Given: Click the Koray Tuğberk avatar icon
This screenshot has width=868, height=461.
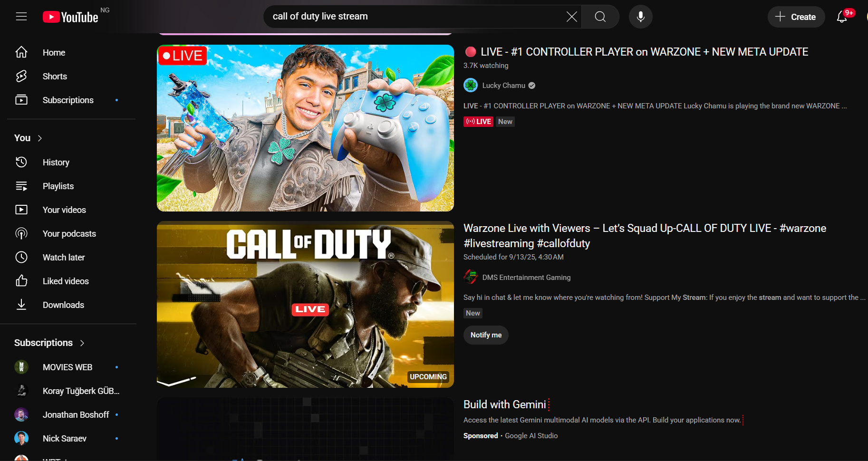Looking at the screenshot, I should pos(21,391).
